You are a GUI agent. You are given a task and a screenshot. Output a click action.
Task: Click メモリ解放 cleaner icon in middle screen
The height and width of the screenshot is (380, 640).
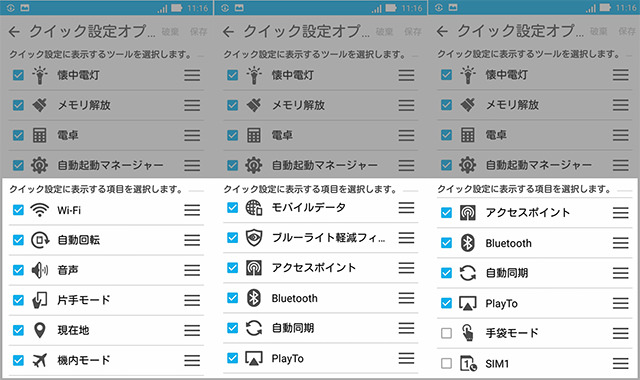coord(253,105)
